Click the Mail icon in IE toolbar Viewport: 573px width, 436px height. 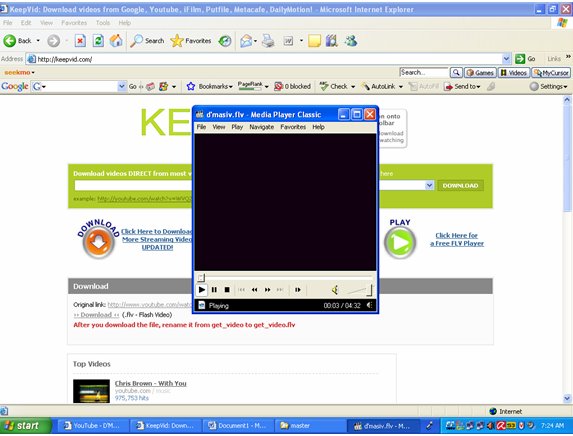click(246, 41)
